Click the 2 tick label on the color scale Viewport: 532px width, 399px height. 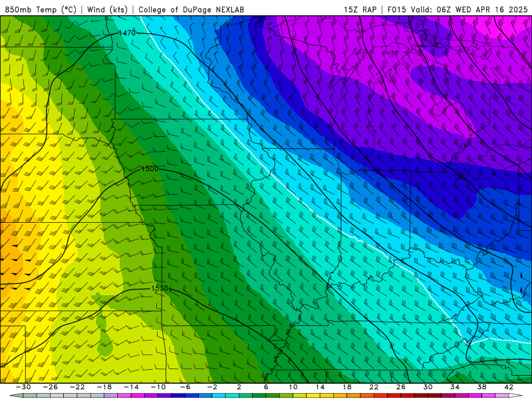[239, 387]
